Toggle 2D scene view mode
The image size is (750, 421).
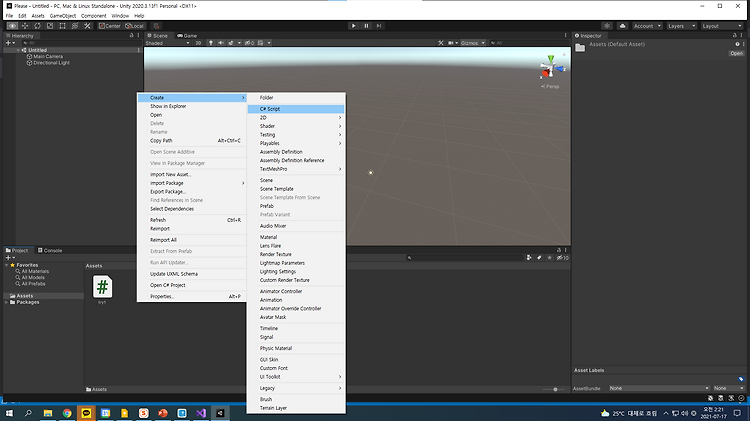pyautogui.click(x=198, y=43)
